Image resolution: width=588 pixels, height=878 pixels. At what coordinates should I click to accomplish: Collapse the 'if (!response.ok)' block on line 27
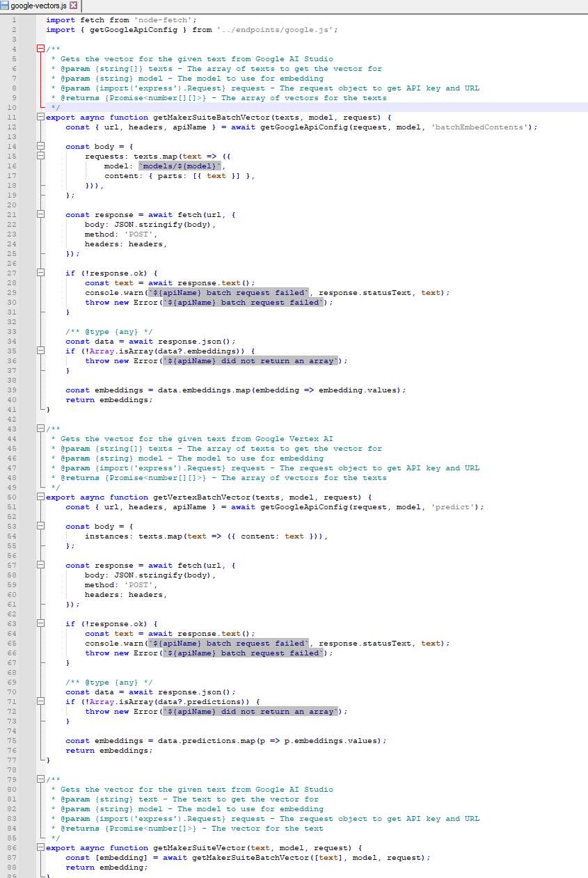40,273
